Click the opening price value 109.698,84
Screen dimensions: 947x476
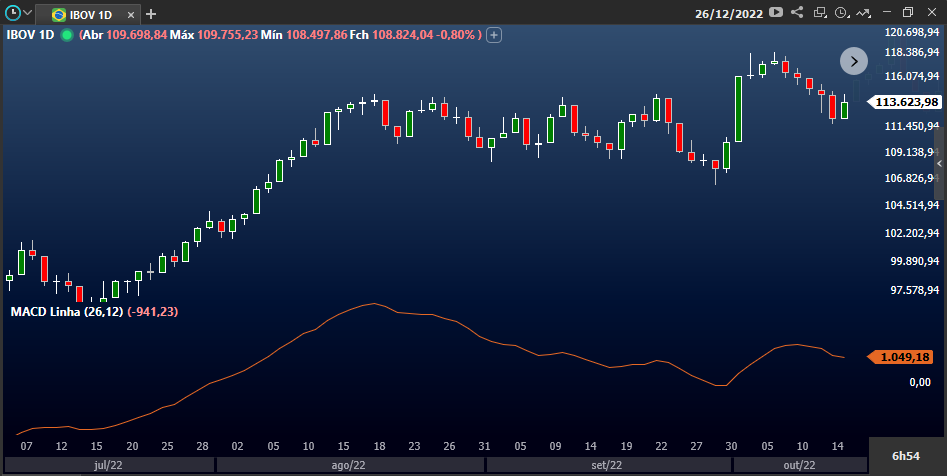coord(136,34)
